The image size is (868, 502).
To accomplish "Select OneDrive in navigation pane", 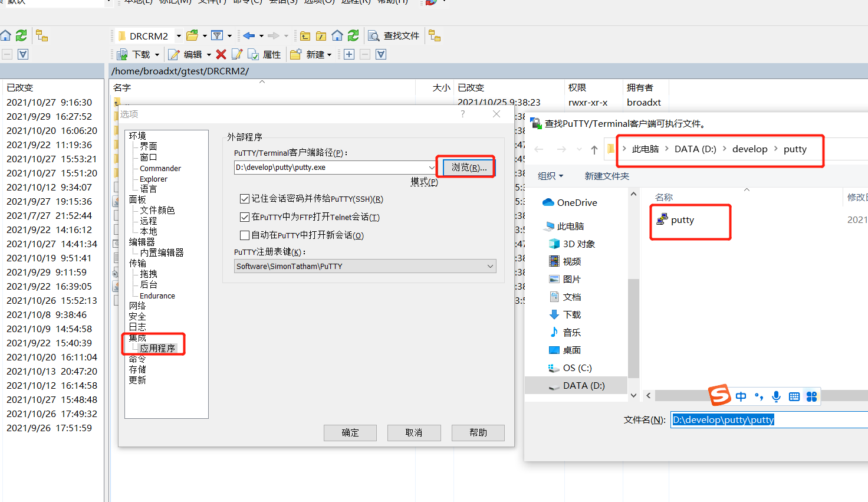I will tap(570, 202).
